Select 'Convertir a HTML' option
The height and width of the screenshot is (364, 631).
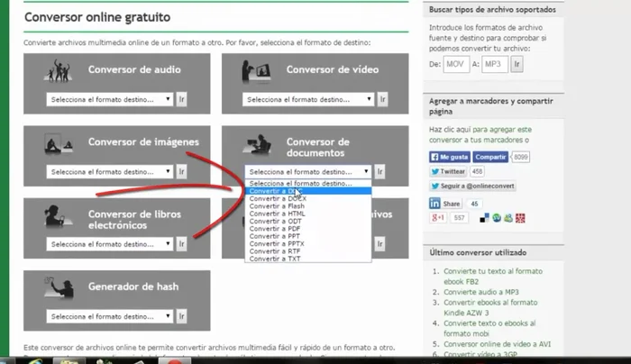(308, 214)
